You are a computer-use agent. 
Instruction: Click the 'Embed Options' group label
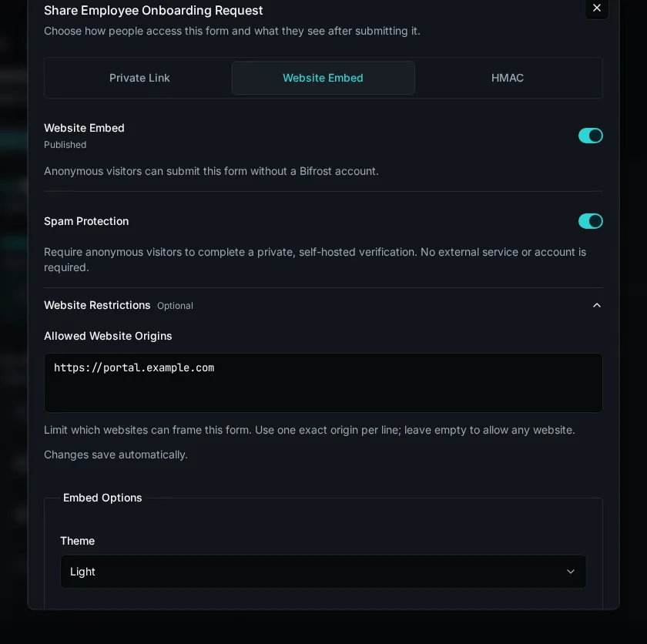[x=102, y=498]
